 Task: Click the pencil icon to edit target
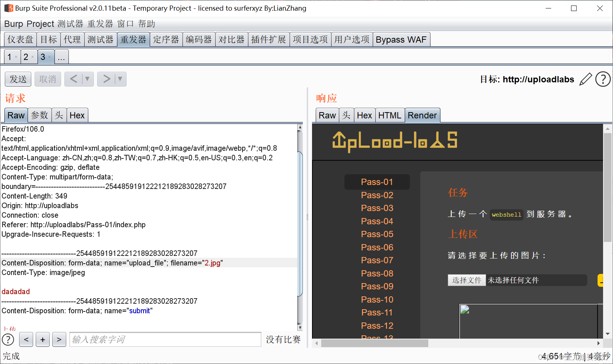click(x=586, y=79)
